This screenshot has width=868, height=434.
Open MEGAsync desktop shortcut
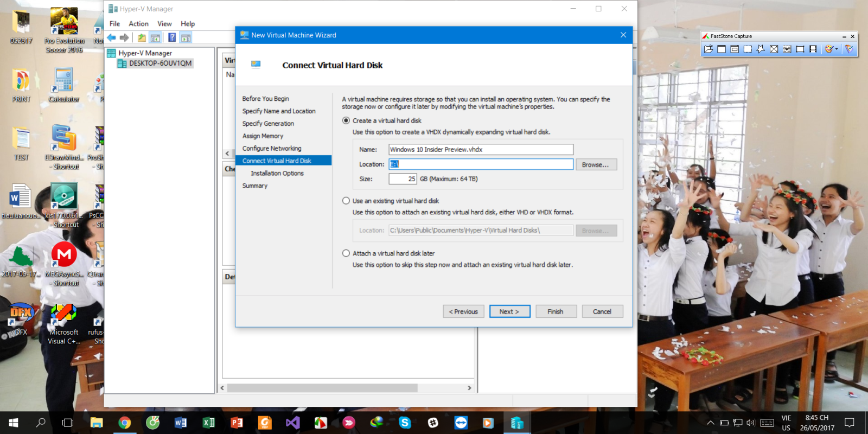[64, 264]
